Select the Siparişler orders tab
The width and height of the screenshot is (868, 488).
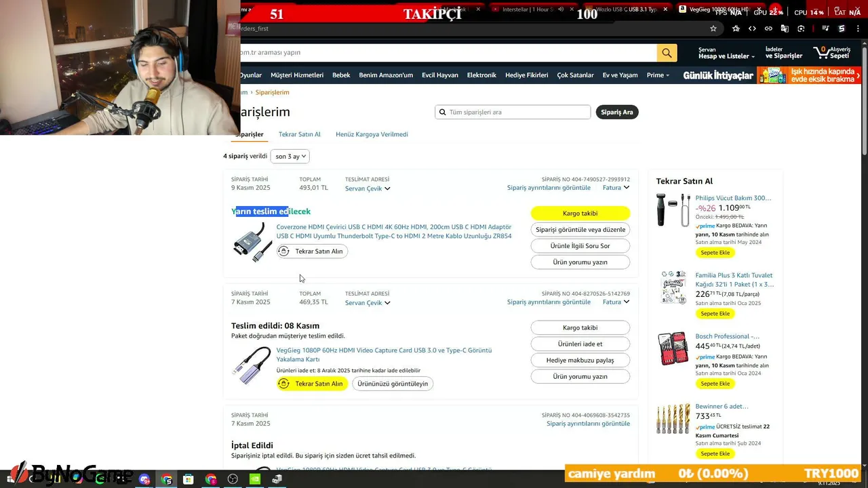[x=249, y=134]
